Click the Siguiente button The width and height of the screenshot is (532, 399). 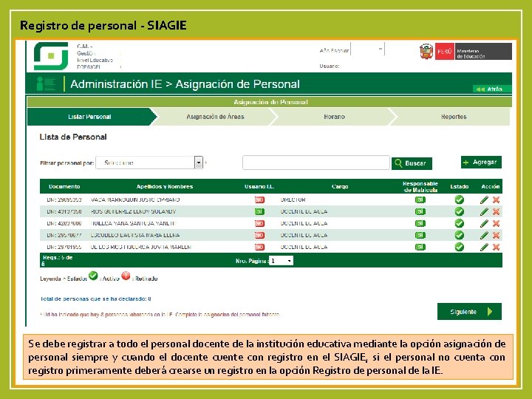pos(469,312)
